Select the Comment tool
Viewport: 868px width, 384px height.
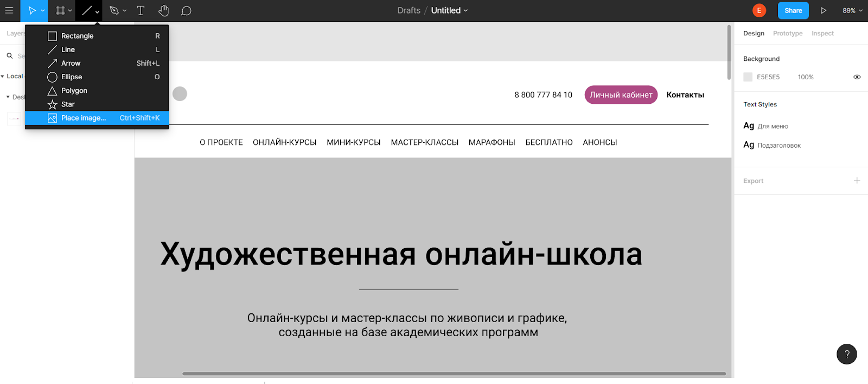tap(186, 10)
